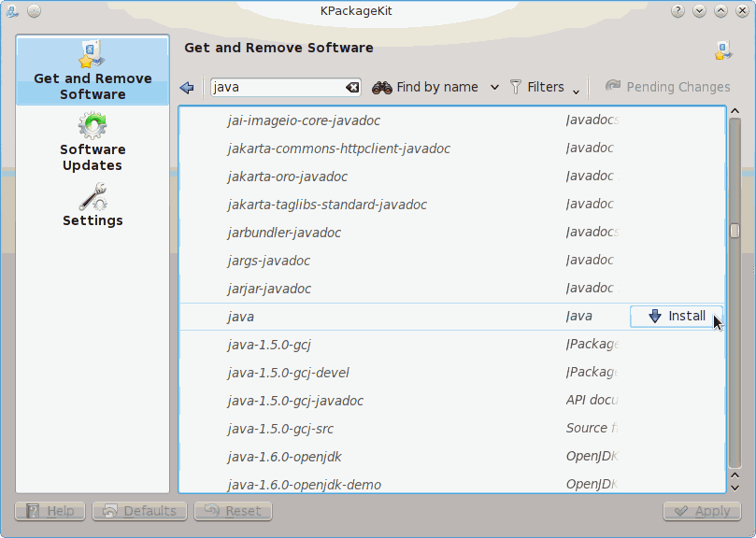This screenshot has height=538, width=756.
Task: Select the java-1.6.0-openjdk package row
Action: [451, 456]
